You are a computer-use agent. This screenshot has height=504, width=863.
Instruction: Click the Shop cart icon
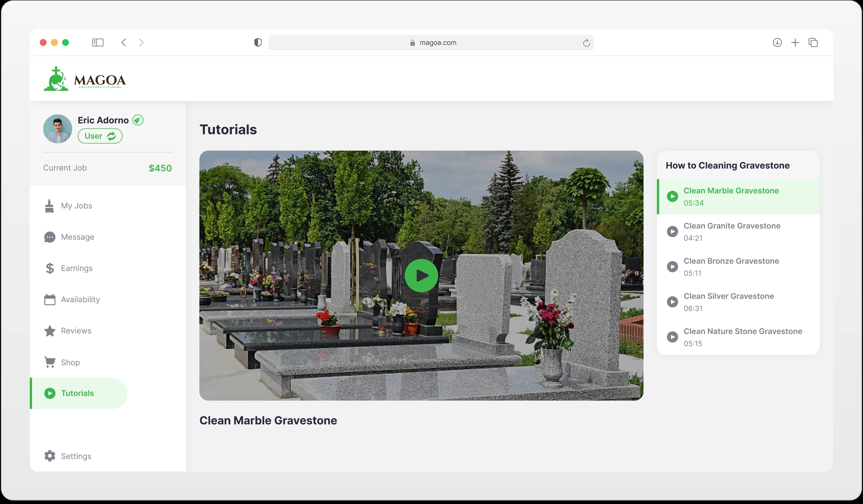[50, 362]
